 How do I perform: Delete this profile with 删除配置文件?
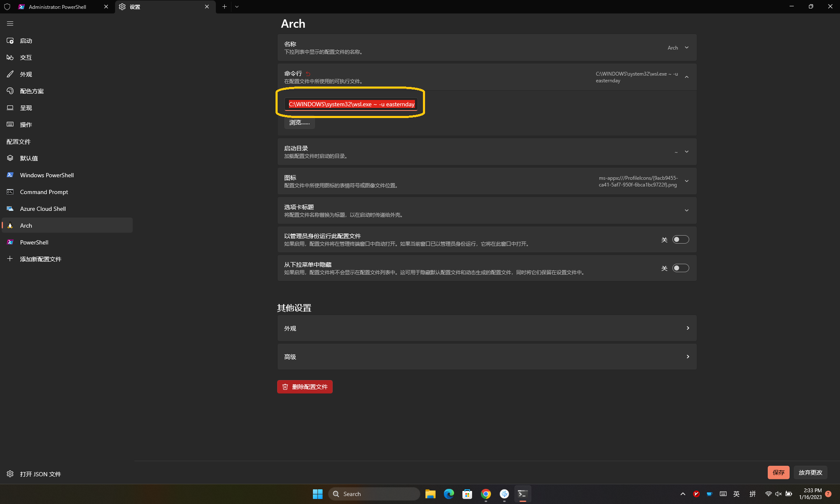(x=305, y=387)
